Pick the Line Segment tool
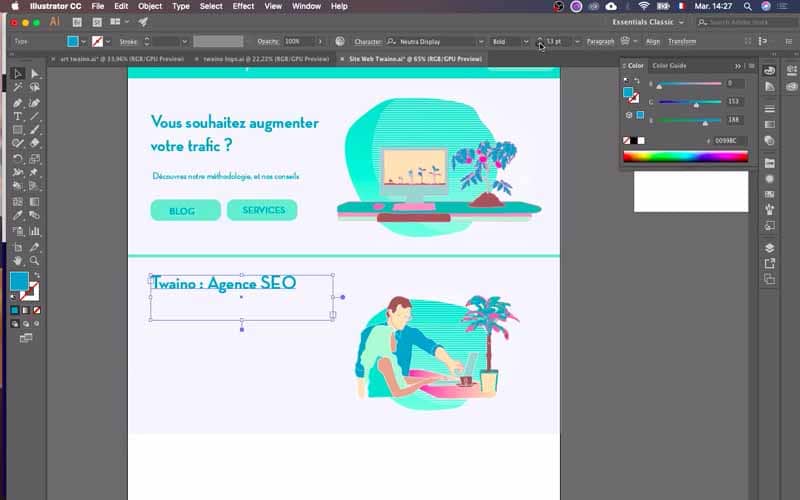This screenshot has height=500, width=800. 34,116
